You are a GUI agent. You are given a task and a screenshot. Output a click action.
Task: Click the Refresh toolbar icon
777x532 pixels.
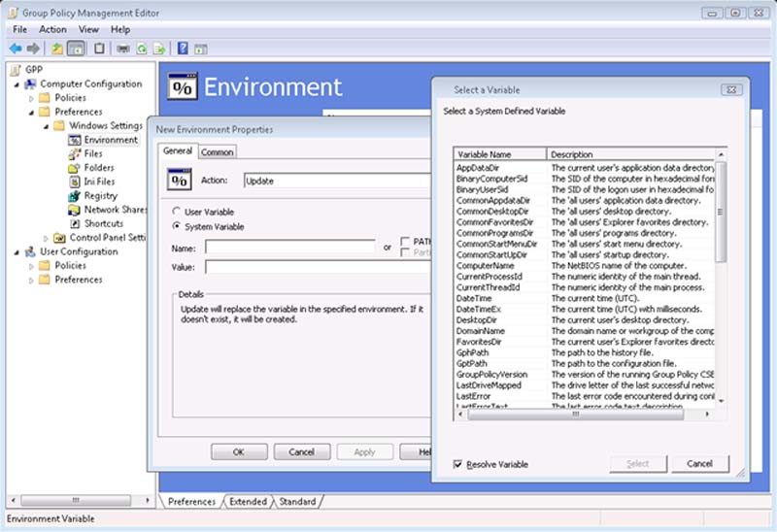point(142,49)
